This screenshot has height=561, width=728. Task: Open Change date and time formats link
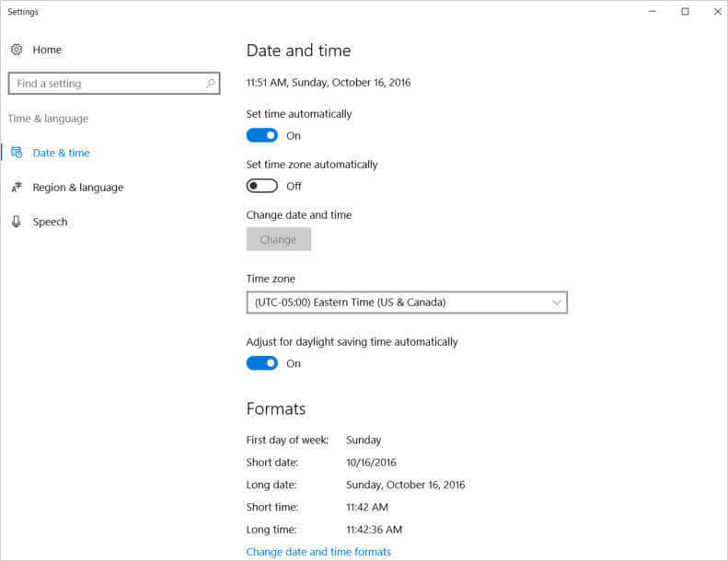[318, 552]
